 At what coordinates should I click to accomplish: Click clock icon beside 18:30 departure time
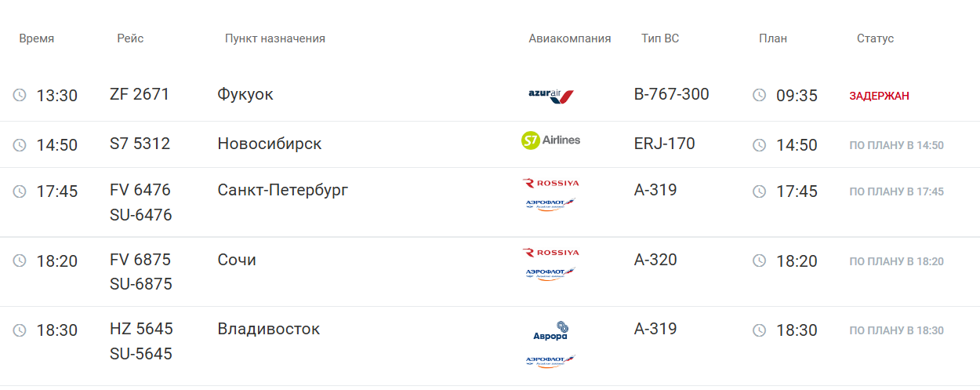coord(20,330)
